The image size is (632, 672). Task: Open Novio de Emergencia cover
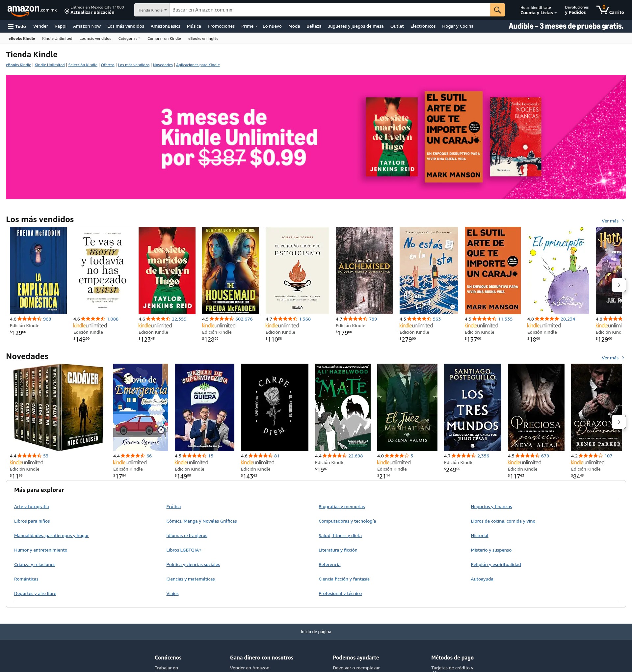[x=140, y=407]
